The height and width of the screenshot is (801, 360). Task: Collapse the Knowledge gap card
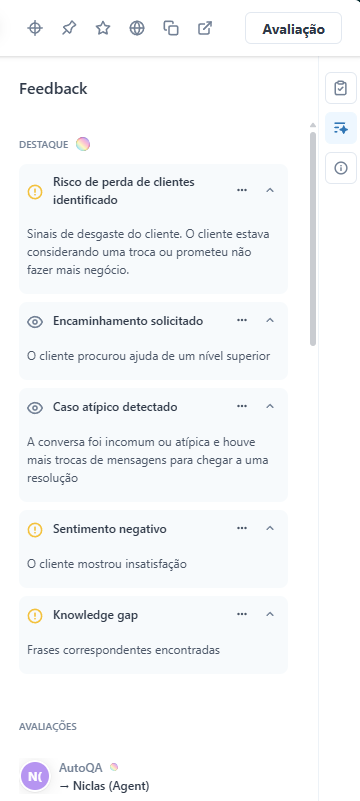[270, 614]
